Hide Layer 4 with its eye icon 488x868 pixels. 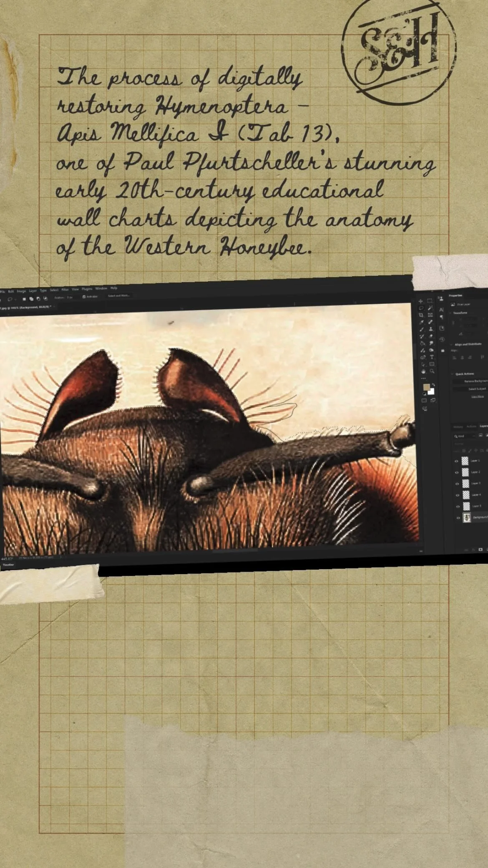tap(458, 495)
